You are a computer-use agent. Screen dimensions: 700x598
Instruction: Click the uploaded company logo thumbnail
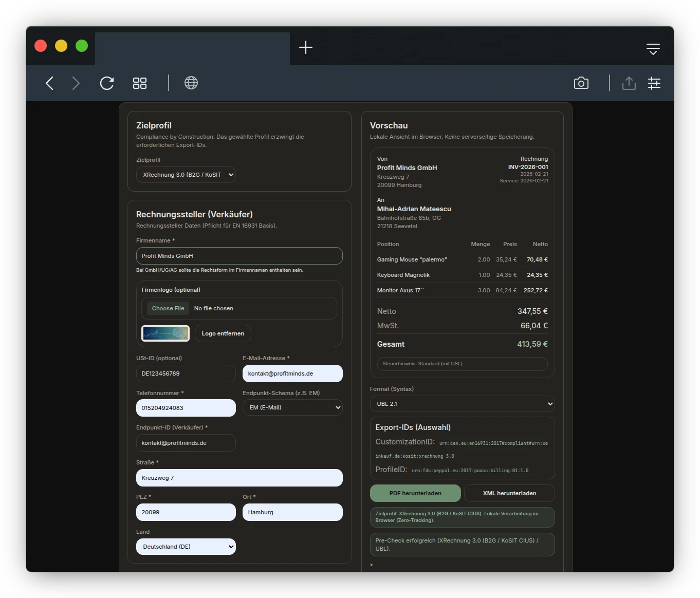pyautogui.click(x=165, y=333)
